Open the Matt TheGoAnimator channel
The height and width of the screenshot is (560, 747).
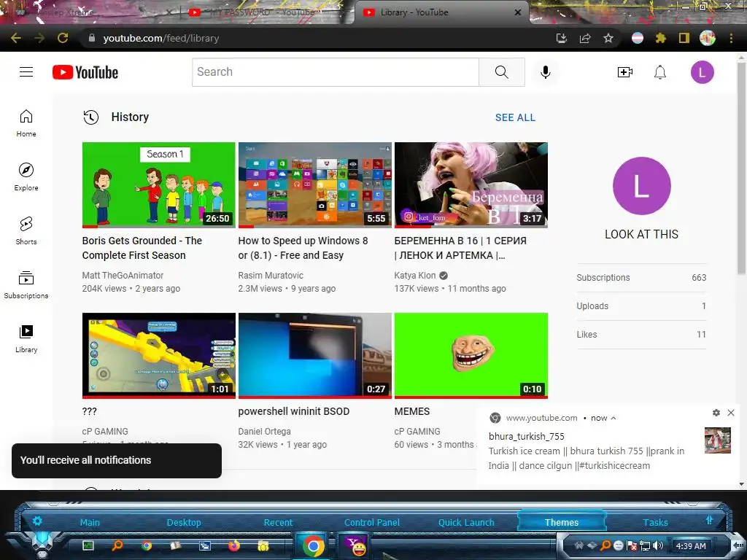[x=123, y=275]
